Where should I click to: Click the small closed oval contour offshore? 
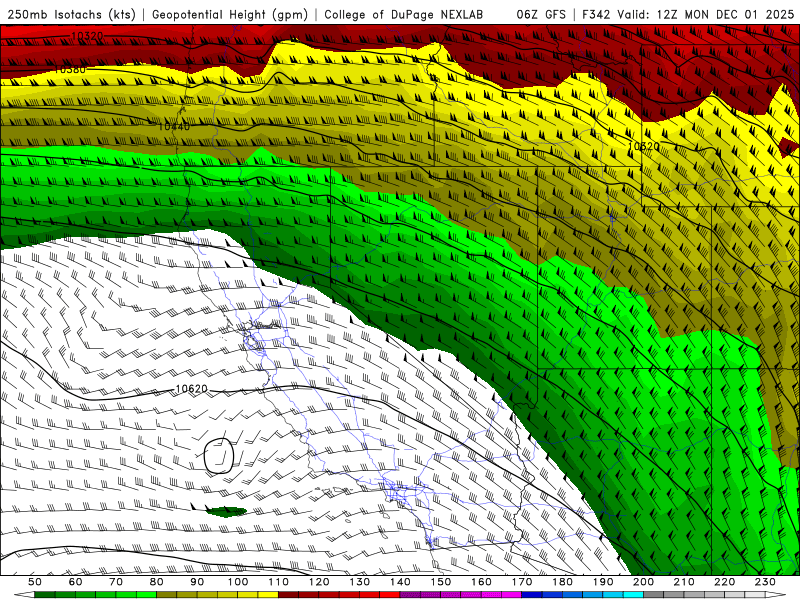[x=219, y=456]
